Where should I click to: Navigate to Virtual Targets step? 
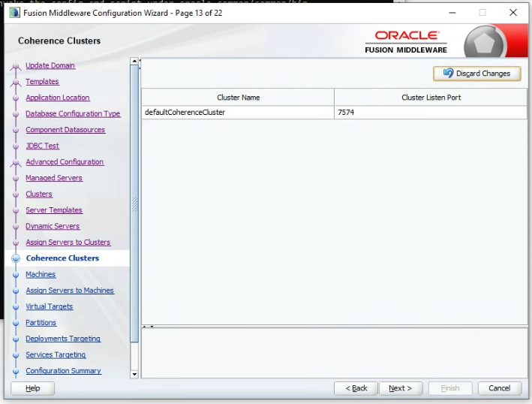pos(50,306)
